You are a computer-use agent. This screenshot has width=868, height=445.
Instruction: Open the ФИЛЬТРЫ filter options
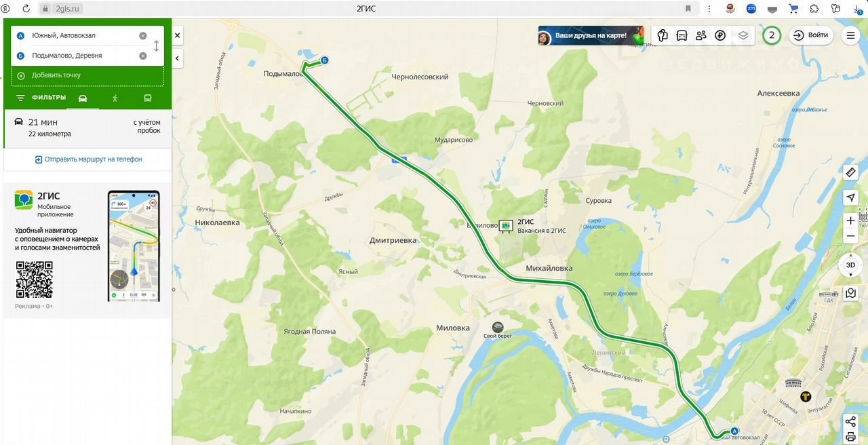click(x=41, y=98)
